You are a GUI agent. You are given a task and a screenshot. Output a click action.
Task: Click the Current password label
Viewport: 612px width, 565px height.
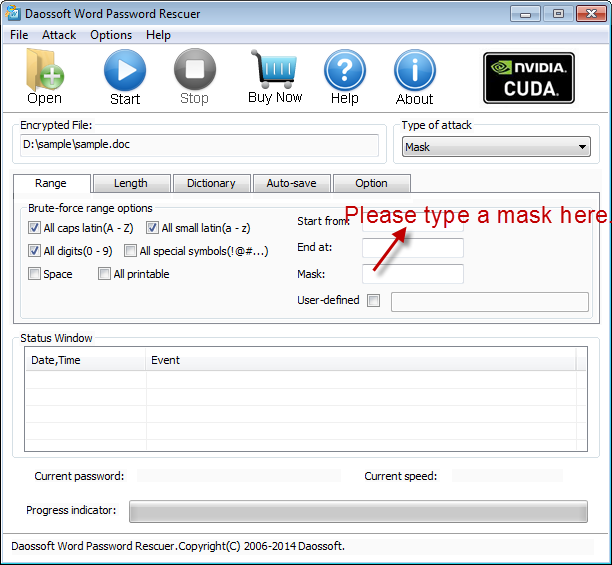[x=79, y=476]
